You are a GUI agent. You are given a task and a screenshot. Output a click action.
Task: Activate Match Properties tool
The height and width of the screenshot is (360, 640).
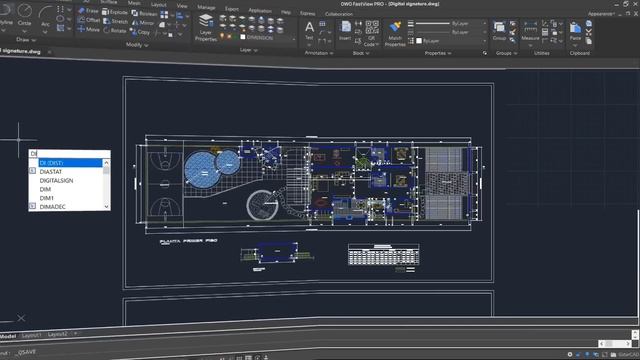pos(395,33)
